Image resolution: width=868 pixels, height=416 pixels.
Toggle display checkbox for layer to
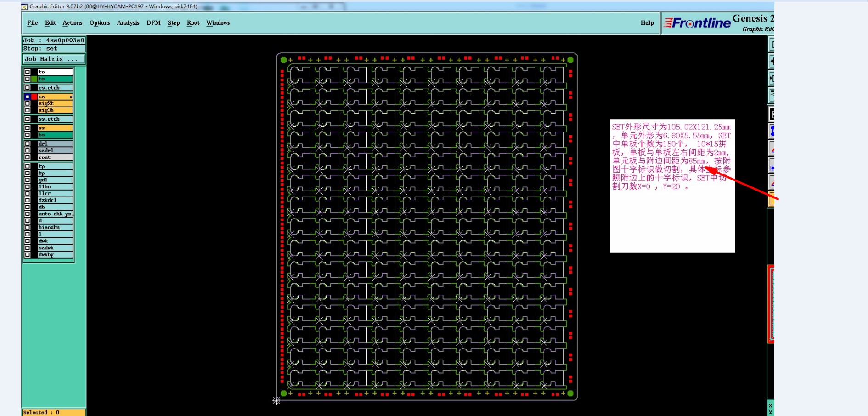point(28,72)
